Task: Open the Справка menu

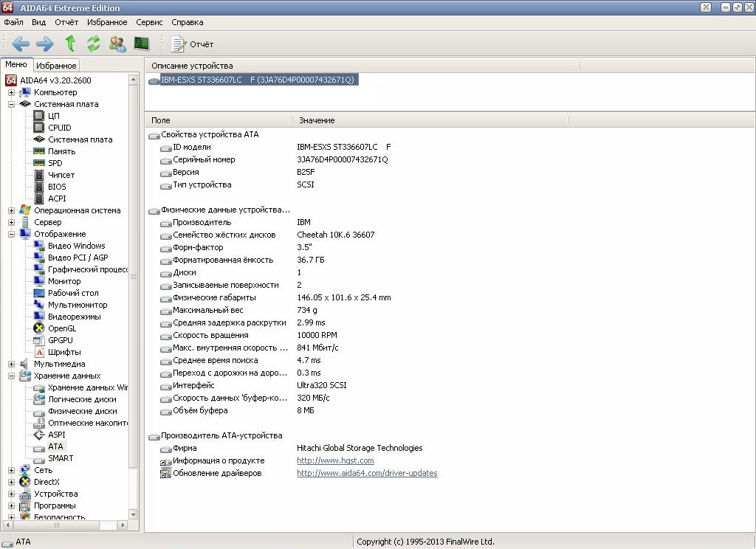Action: pyautogui.click(x=187, y=22)
